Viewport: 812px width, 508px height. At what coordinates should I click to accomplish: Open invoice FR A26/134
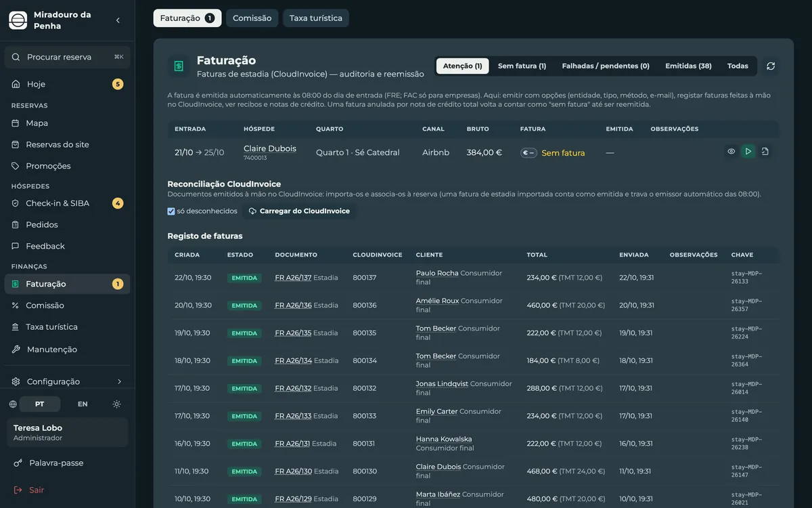tap(293, 360)
